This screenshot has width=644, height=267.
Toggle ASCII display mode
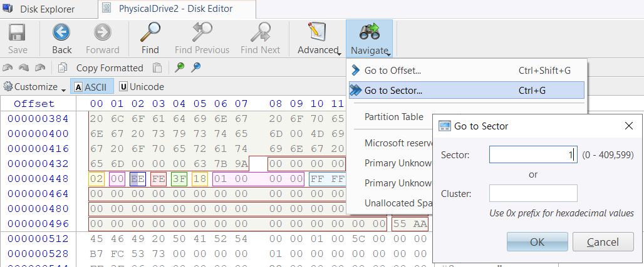[x=91, y=87]
